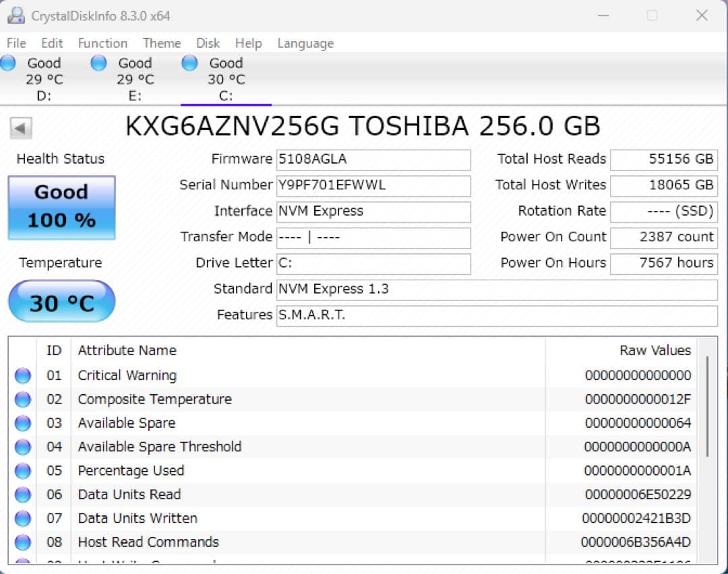Click the blue health status dot for drive E:
Screen dimensions: 728x574
(x=98, y=63)
